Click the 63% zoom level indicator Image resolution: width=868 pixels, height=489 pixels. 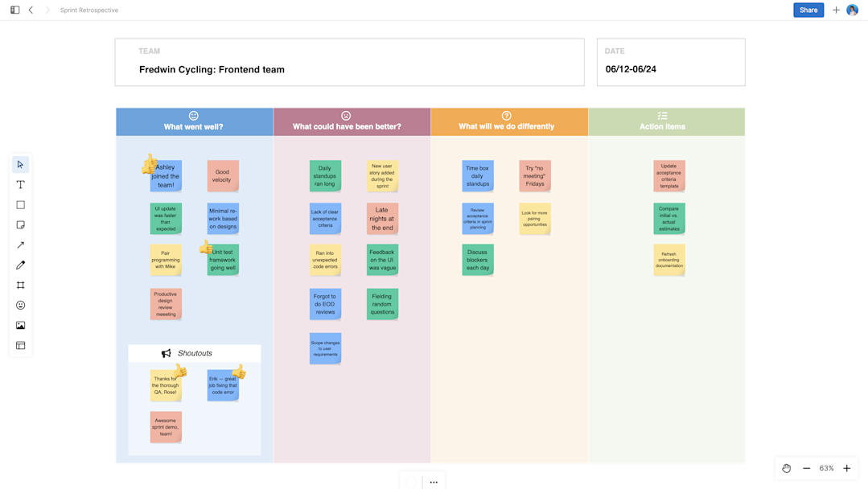(x=826, y=468)
